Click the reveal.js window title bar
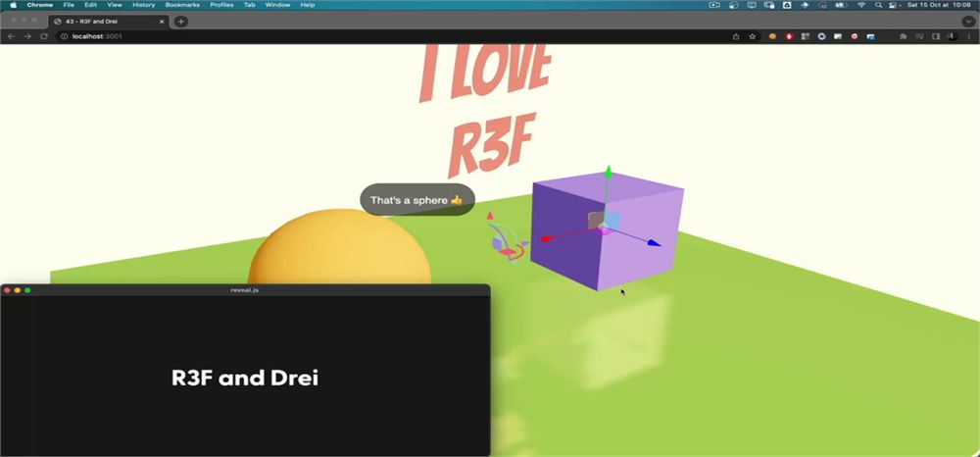 point(245,290)
